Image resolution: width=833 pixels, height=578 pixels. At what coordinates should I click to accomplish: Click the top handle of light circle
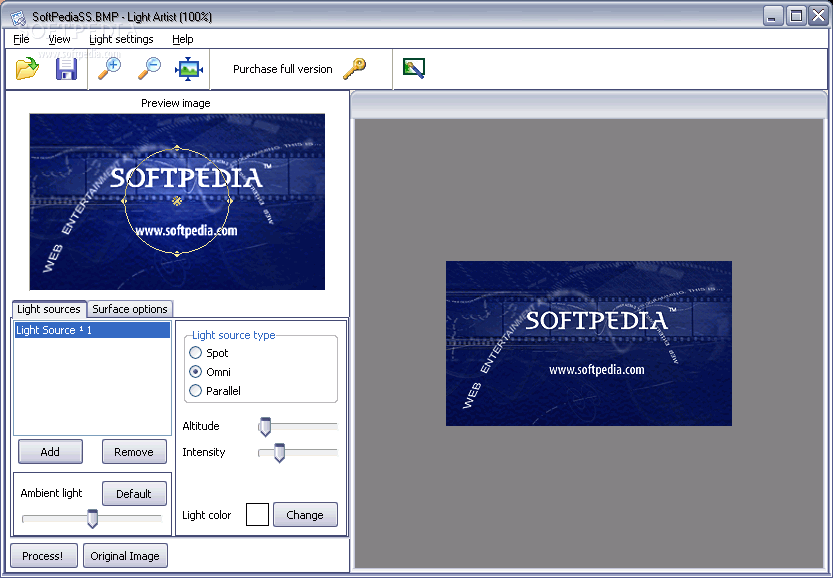click(x=177, y=148)
